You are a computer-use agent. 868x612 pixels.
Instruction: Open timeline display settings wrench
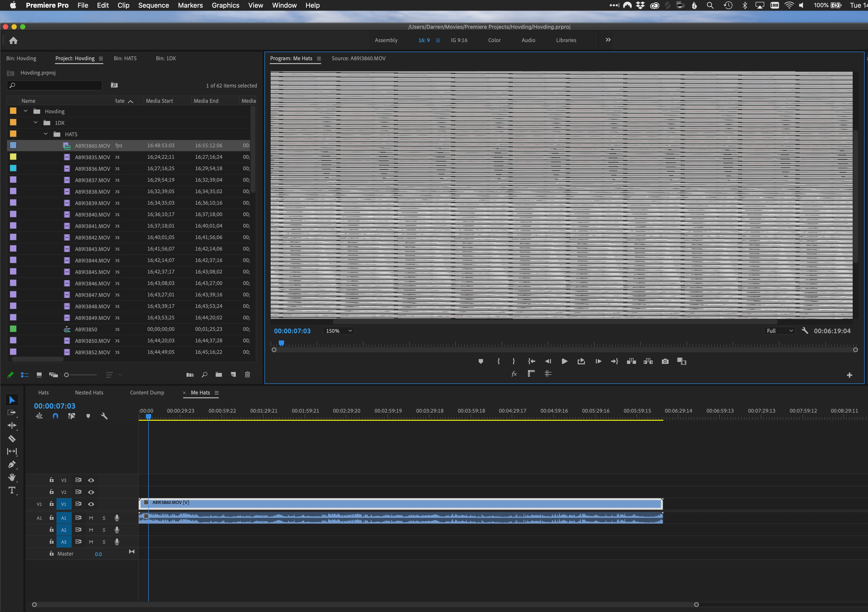coord(104,416)
